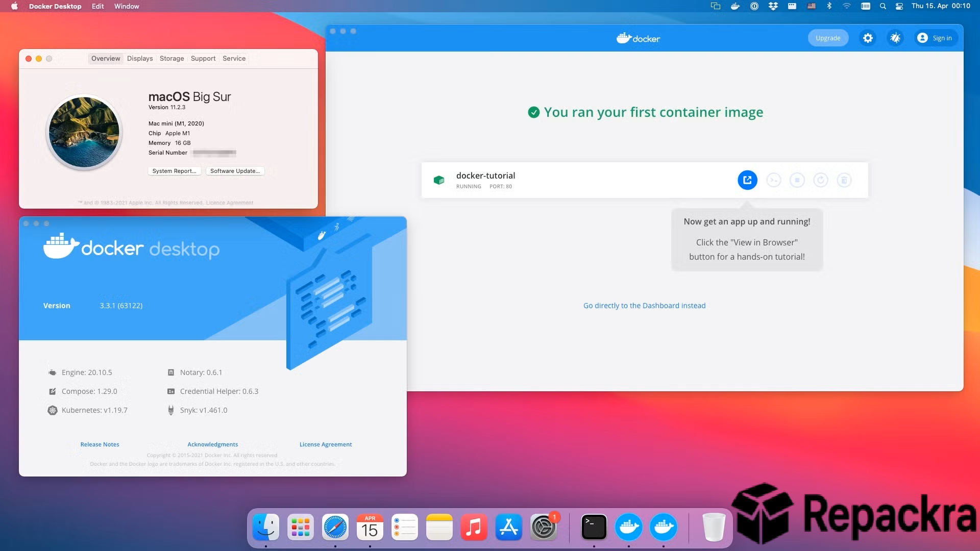The height and width of the screenshot is (551, 980).
Task: Open Dropbox menu bar icon
Action: click(x=773, y=6)
